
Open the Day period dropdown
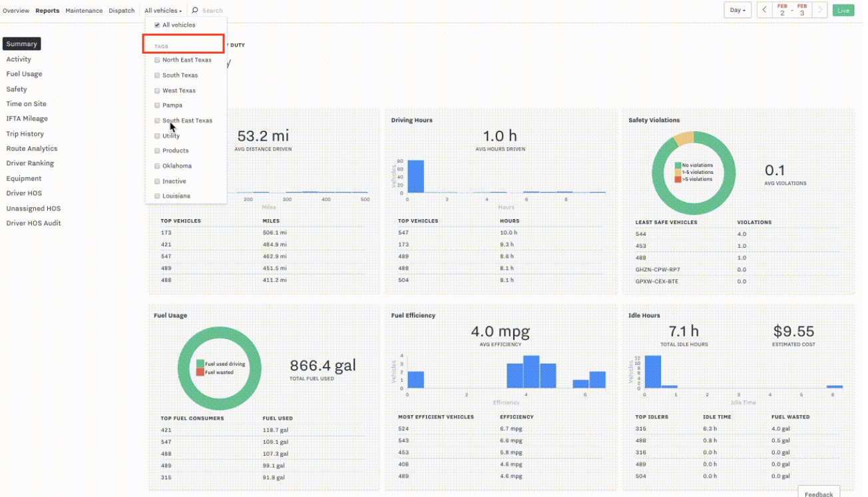click(738, 10)
